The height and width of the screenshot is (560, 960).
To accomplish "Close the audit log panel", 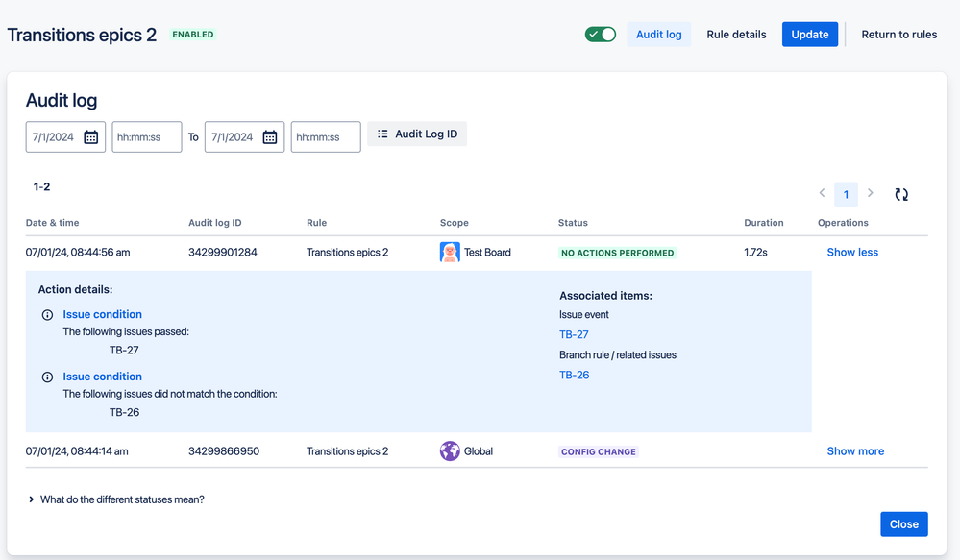I will (x=903, y=523).
